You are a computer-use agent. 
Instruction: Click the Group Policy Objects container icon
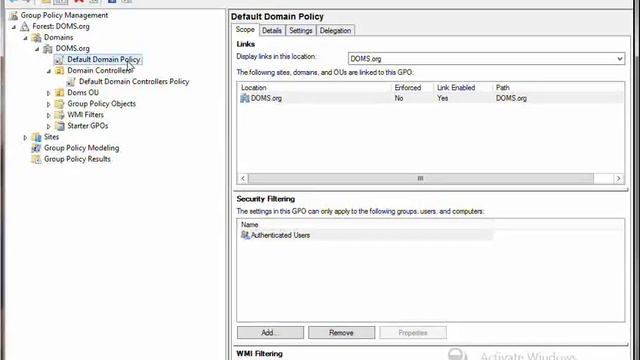tap(60, 104)
